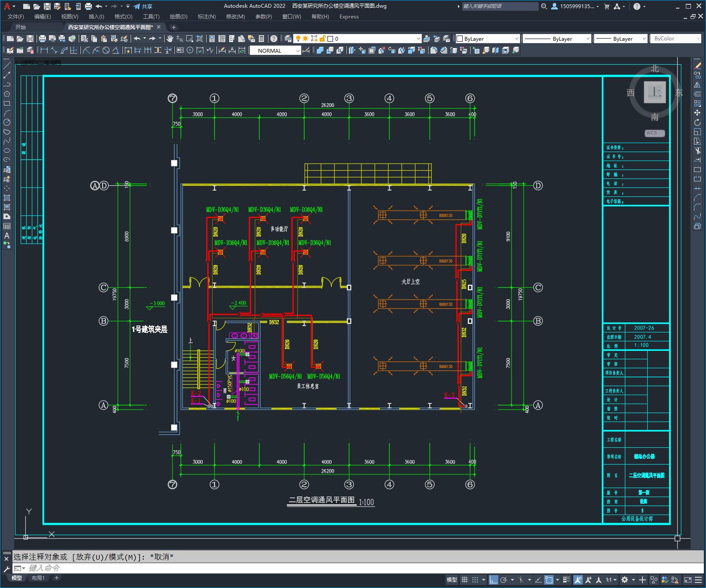
Task: Select the Aligned dimension tool
Action: 54,50
